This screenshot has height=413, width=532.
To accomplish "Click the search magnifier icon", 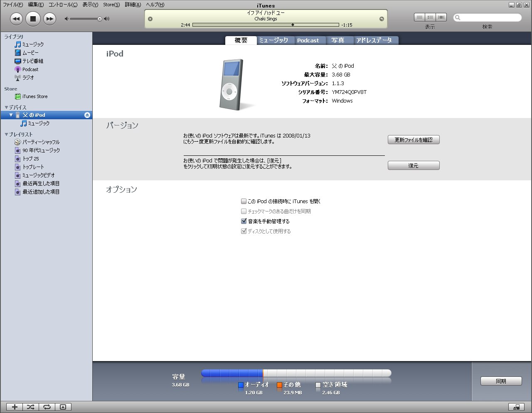I will tap(458, 17).
